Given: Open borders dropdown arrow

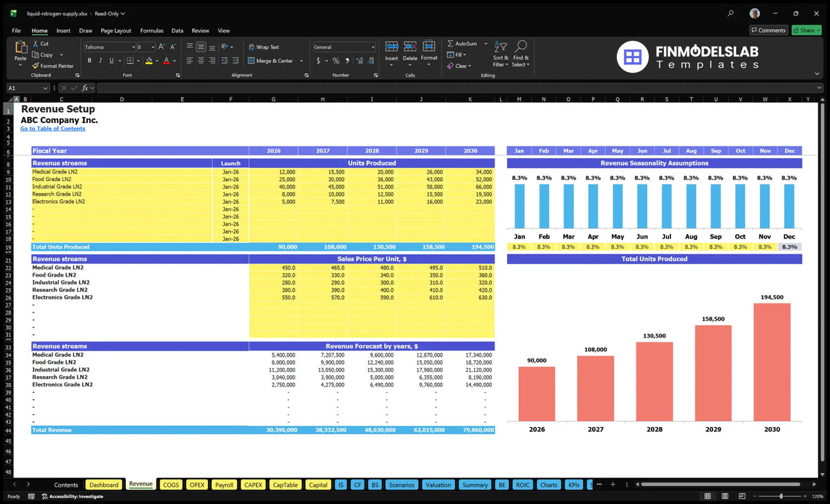Looking at the screenshot, I should coord(138,61).
